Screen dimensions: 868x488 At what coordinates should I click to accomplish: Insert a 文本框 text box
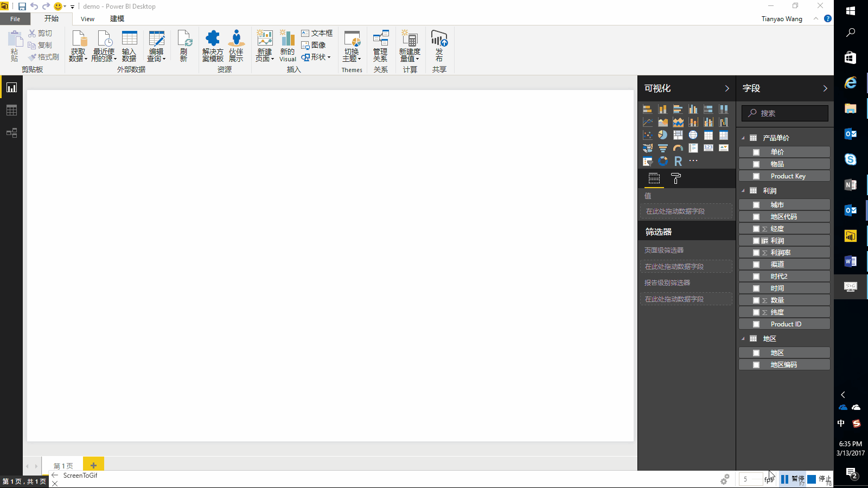(317, 33)
